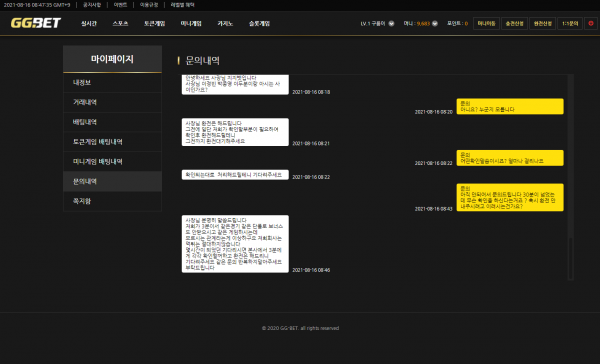The height and width of the screenshot is (364, 600).
Task: Select 내정보 in the sidebar
Action: click(112, 83)
